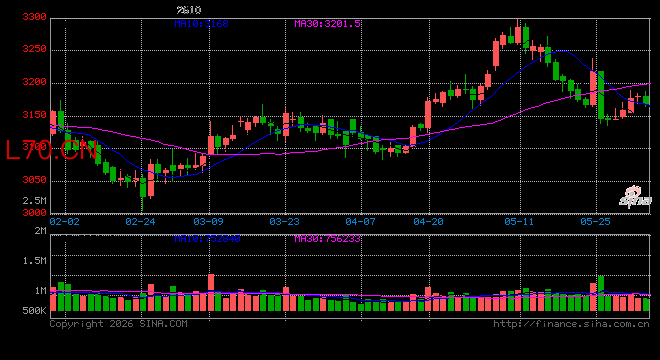Viewport: 660px width, 360px height.
Task: Click the 2.5M axis label
Action: coord(35,200)
